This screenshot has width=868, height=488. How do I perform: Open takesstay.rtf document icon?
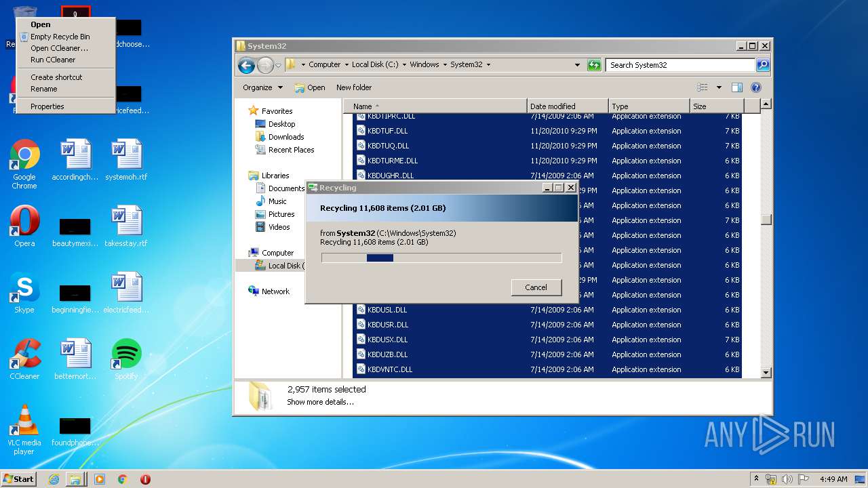point(126,226)
